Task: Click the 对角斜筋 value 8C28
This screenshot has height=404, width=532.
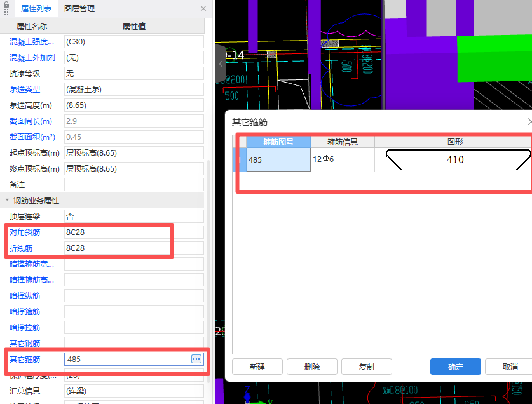Action: tap(134, 232)
